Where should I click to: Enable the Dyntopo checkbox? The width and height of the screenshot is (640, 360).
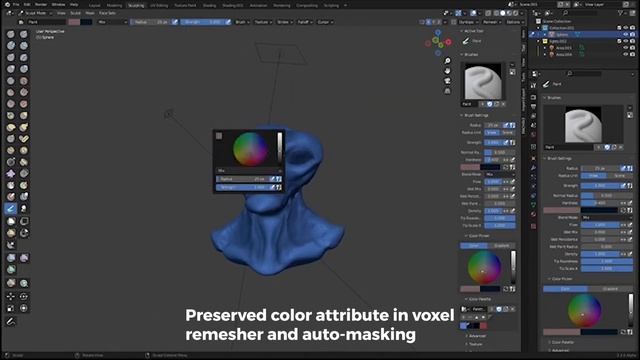(453, 22)
